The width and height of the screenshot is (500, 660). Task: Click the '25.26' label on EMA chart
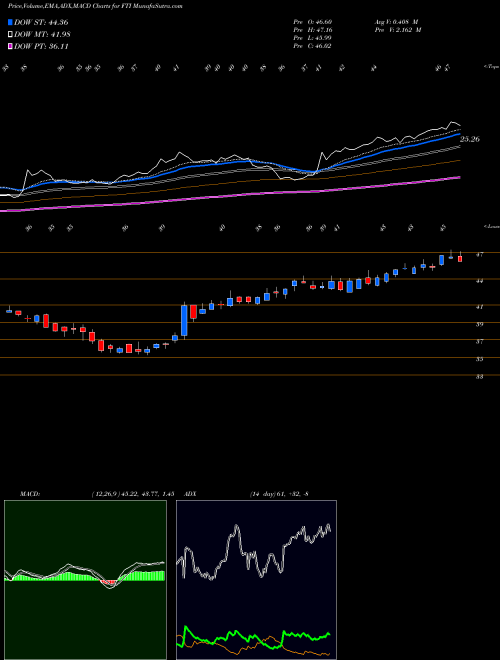470,139
